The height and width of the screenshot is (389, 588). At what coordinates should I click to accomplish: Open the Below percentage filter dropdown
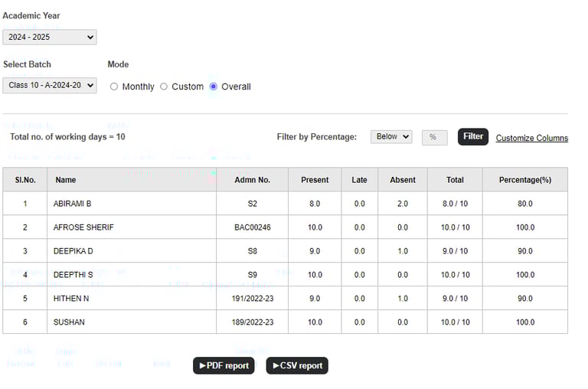click(x=391, y=137)
